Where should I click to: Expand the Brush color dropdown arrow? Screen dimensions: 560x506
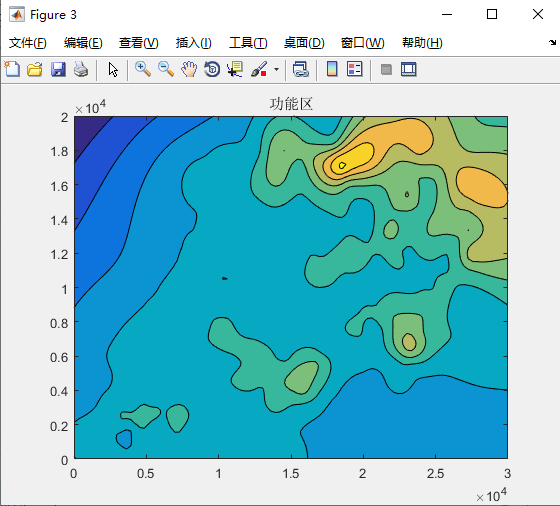coord(276,69)
